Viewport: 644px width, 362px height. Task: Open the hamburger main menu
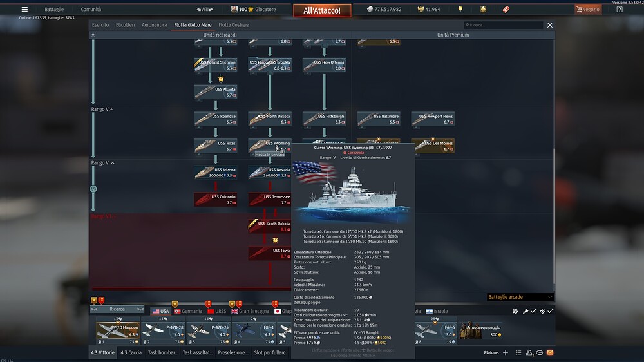[24, 10]
